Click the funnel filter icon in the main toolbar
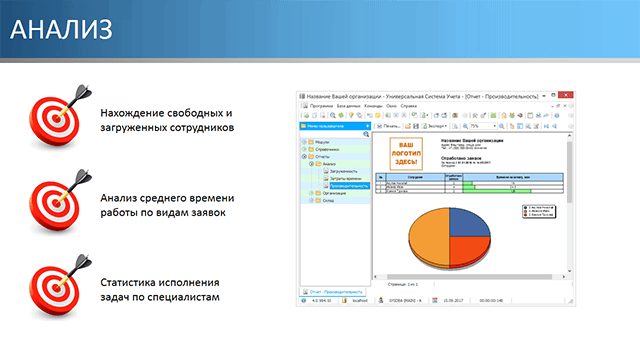 pyautogui.click(x=351, y=116)
